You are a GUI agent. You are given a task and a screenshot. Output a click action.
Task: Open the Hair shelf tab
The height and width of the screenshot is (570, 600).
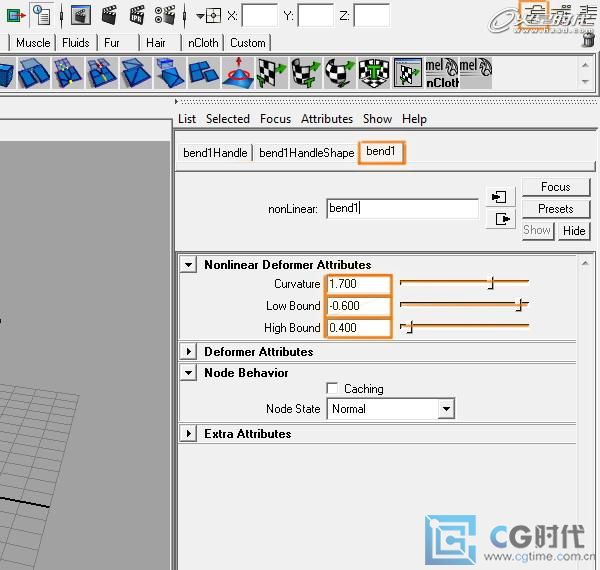click(x=156, y=43)
